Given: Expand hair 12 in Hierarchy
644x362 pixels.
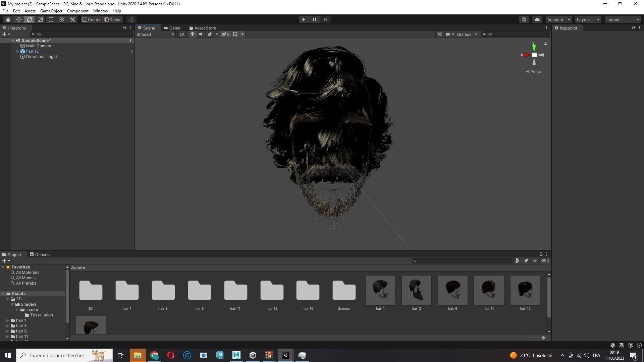Looking at the screenshot, I should [17, 51].
